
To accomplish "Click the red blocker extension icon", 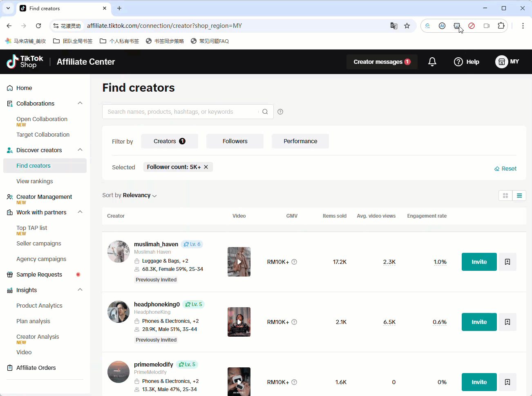I will click(x=472, y=26).
